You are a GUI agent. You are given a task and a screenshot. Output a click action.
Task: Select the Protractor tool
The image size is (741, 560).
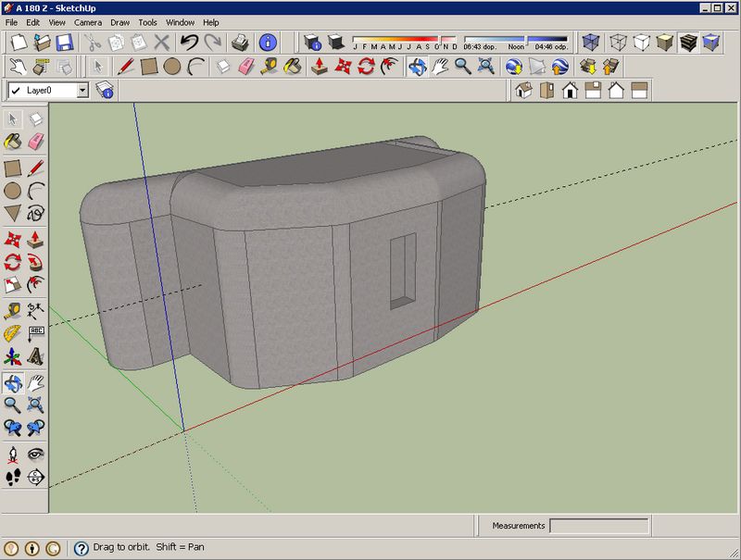[x=13, y=333]
